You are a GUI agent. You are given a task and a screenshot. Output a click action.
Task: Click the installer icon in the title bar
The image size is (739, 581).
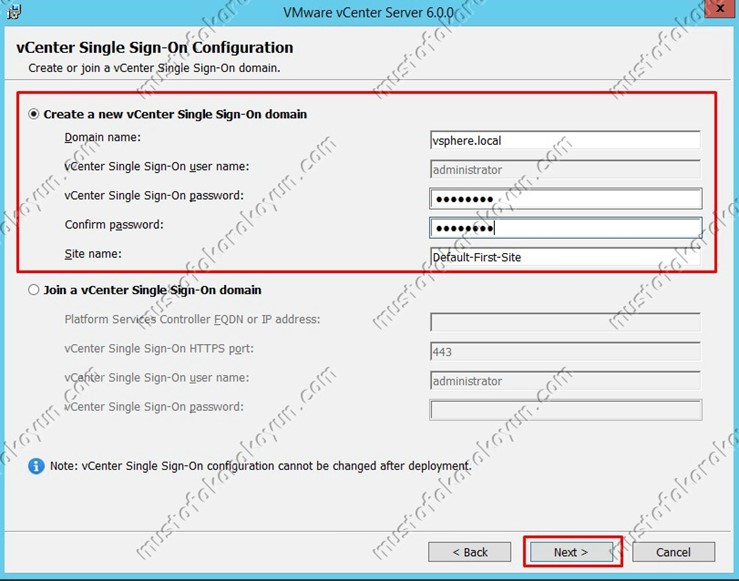click(x=14, y=12)
